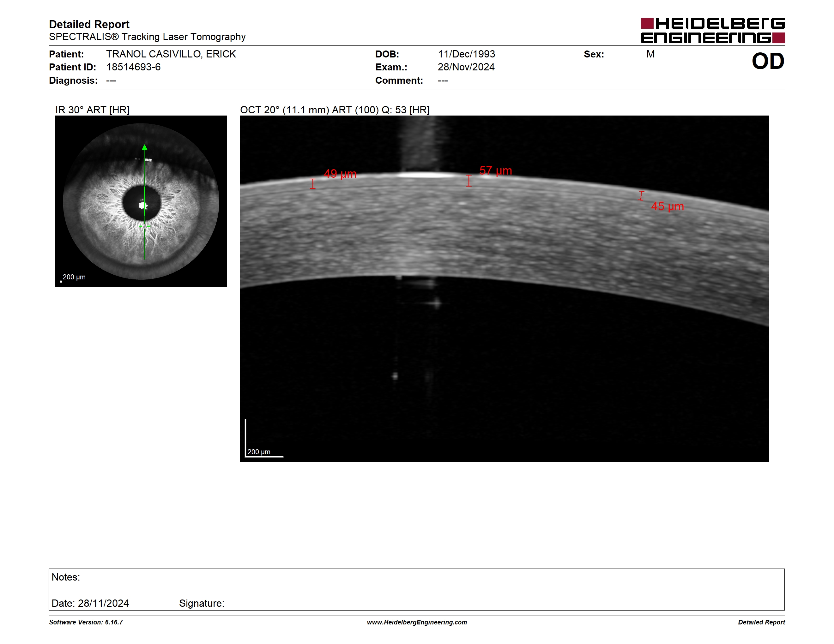Click inside the Notes box
The height and width of the screenshot is (644, 834).
point(417,589)
